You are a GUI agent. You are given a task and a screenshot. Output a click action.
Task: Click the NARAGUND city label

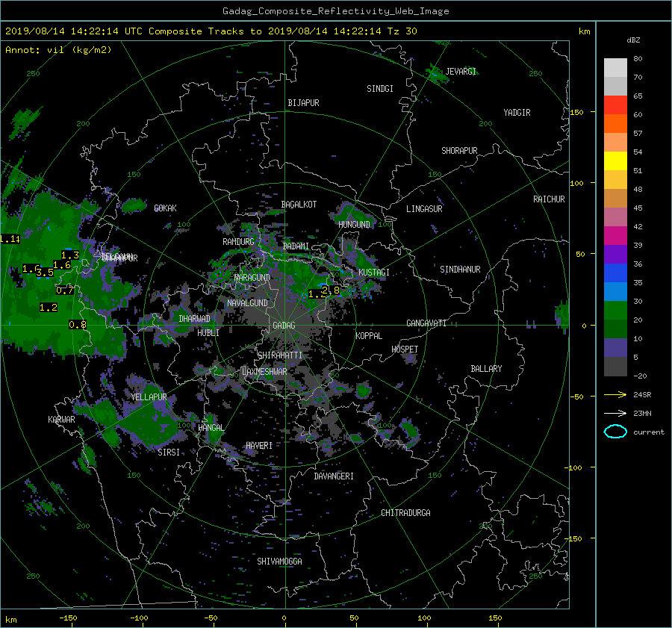(252, 278)
